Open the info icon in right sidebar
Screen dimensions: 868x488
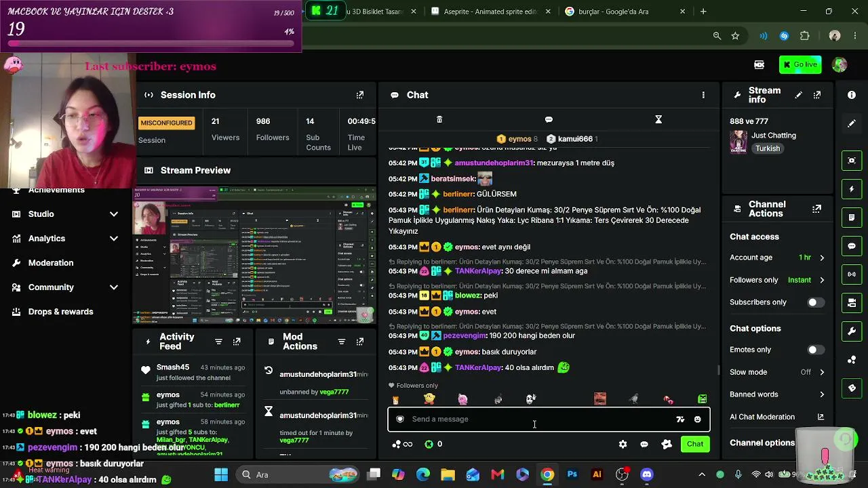pos(852,95)
